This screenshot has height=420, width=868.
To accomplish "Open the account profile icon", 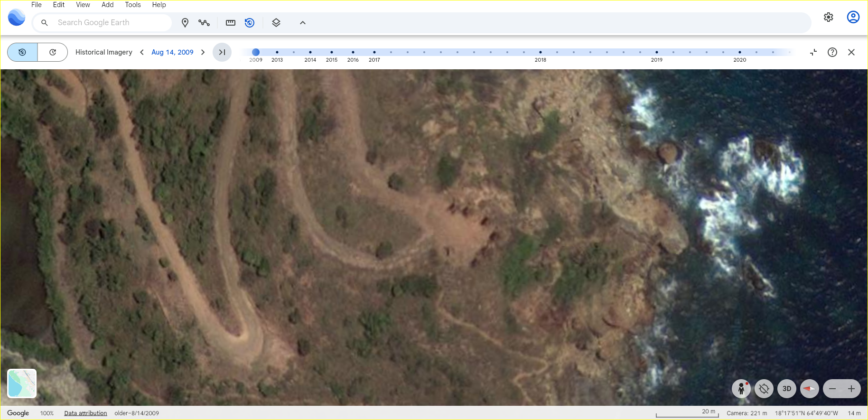I will click(x=853, y=17).
